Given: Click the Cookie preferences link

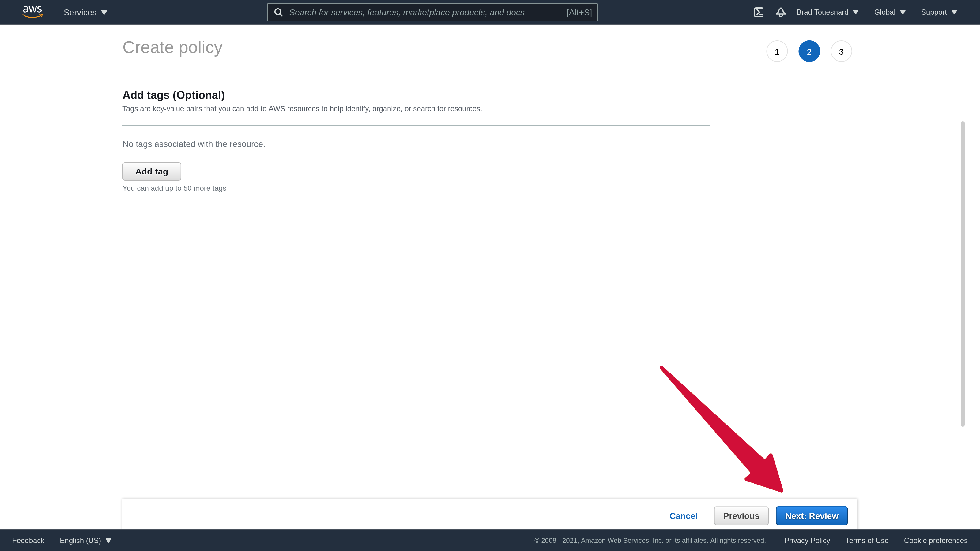Looking at the screenshot, I should tap(936, 540).
